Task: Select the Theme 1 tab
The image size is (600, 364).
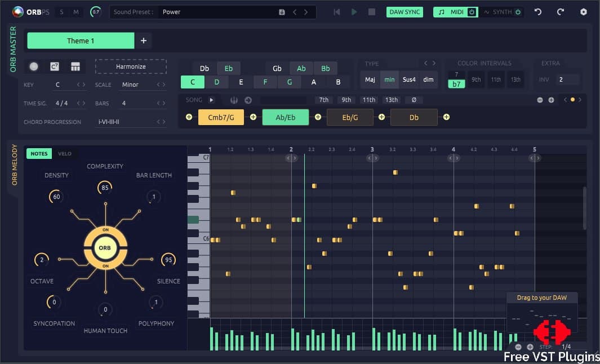Action: point(81,41)
